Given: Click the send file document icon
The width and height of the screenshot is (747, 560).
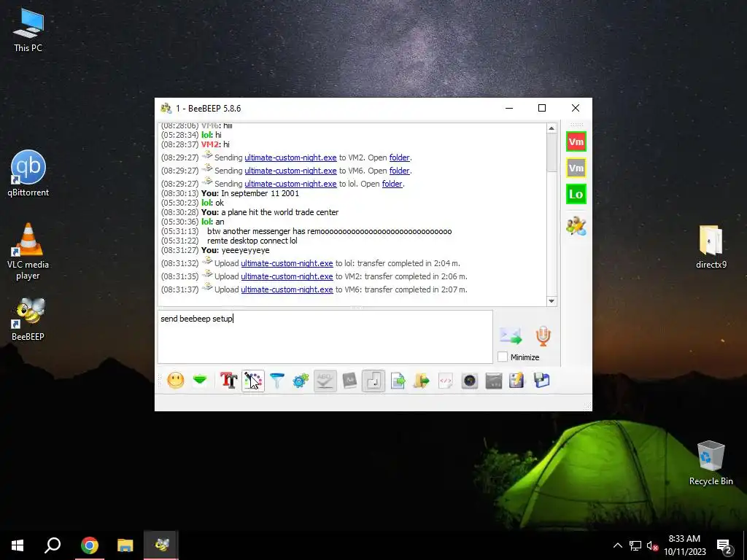Looking at the screenshot, I should point(398,381).
